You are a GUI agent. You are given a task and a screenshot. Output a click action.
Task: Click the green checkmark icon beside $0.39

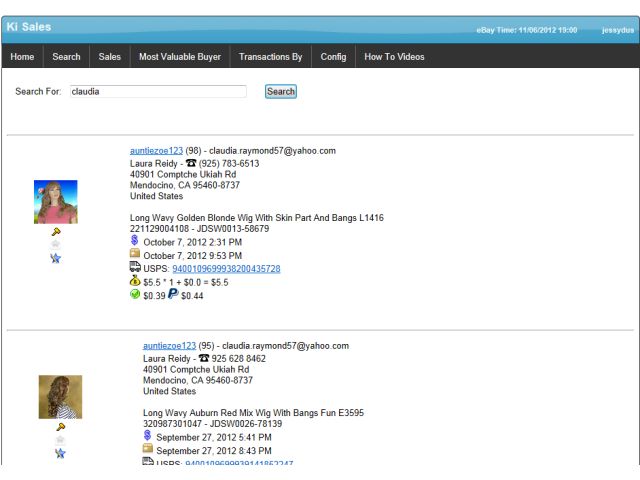(x=135, y=294)
